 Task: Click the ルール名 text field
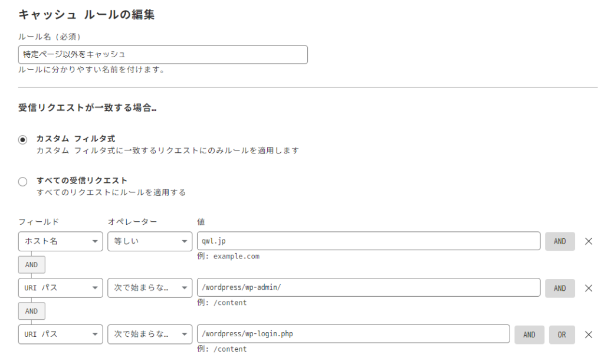pos(163,55)
